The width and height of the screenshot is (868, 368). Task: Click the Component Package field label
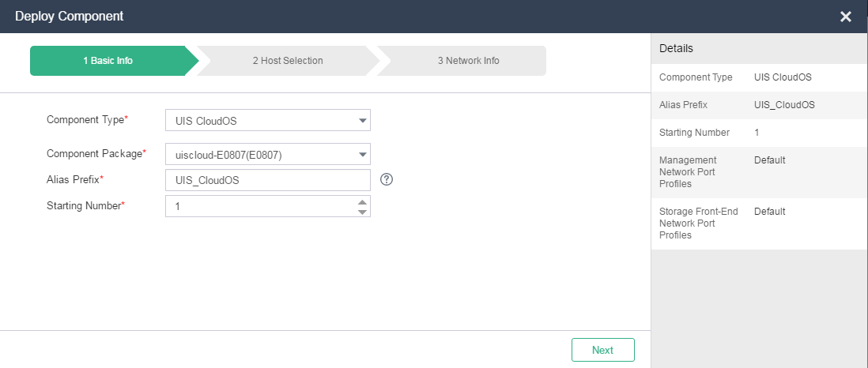click(x=96, y=153)
